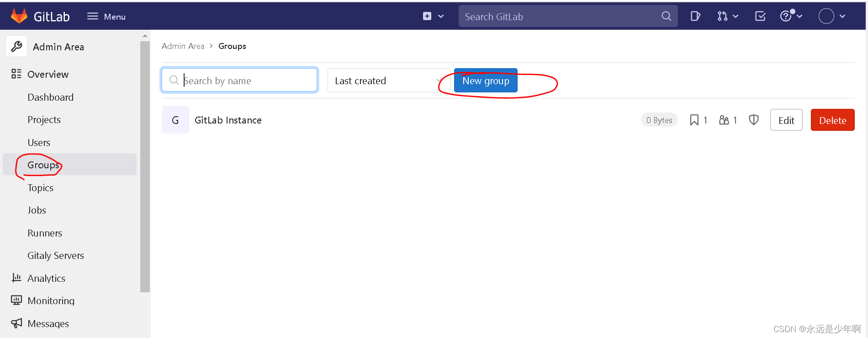Open Analytics in the sidebar
Screen dimensions: 868x338
click(x=46, y=278)
